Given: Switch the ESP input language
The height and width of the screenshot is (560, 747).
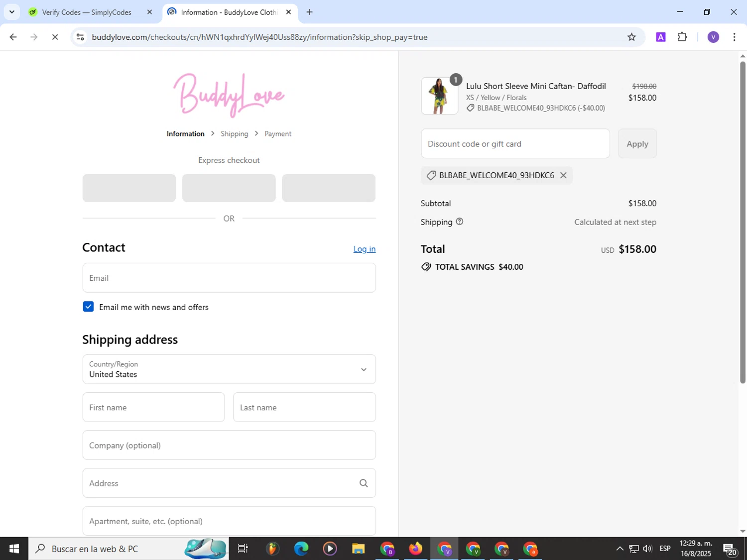Looking at the screenshot, I should [x=665, y=549].
